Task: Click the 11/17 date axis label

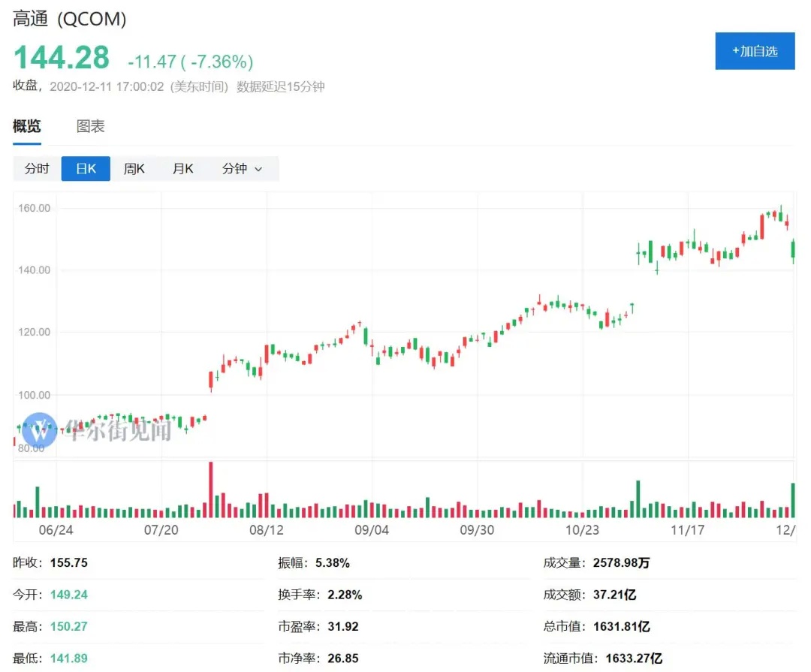Action: [687, 530]
